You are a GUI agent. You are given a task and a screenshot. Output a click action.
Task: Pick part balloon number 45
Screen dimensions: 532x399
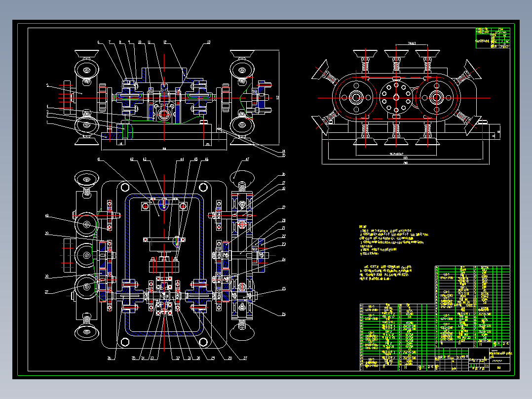pos(196,159)
